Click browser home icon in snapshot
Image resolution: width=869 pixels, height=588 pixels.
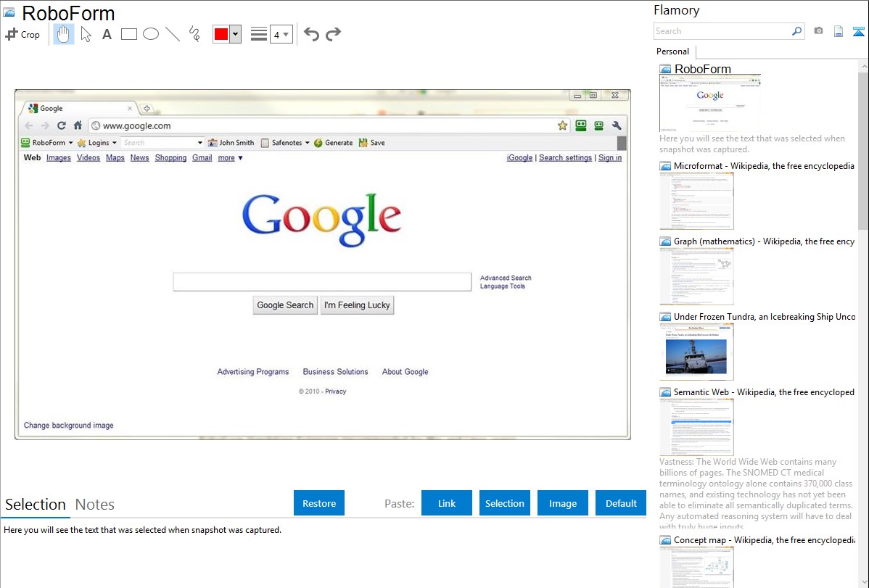click(78, 126)
